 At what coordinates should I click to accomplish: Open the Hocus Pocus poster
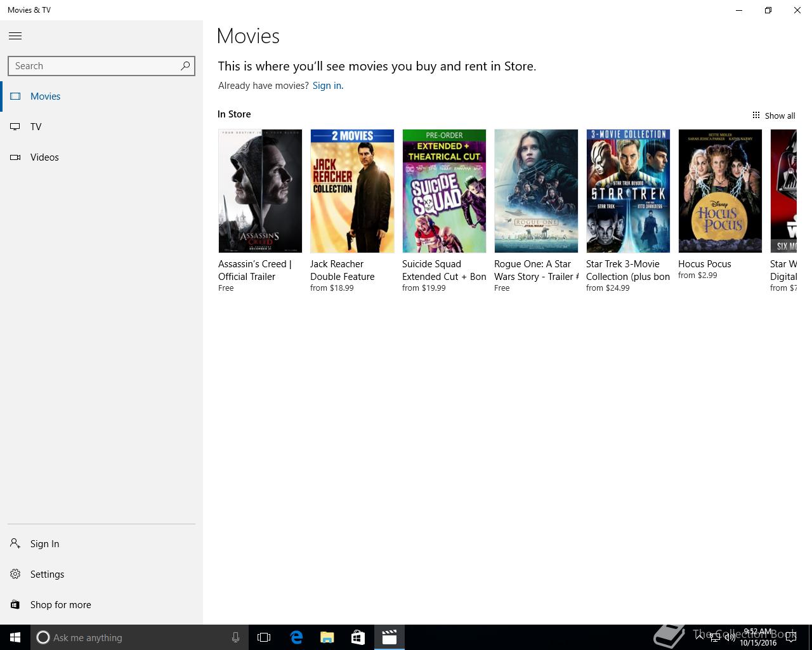(720, 191)
